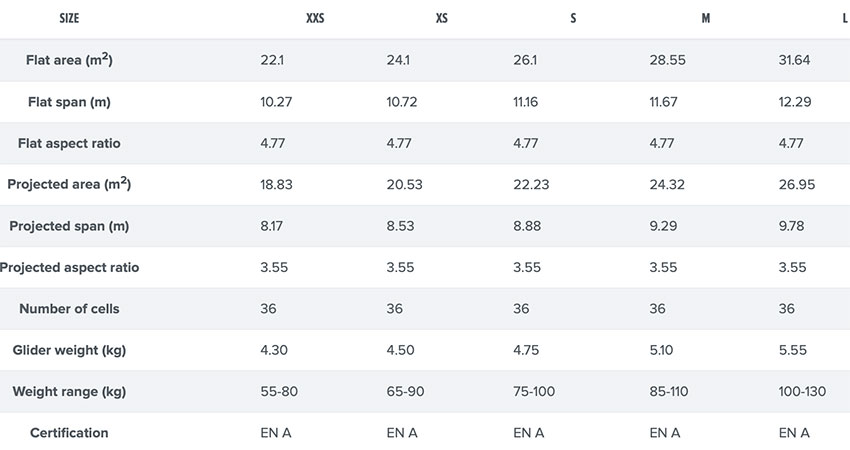This screenshot has height=450, width=850.
Task: Select the XXS size column header
Action: tap(315, 18)
